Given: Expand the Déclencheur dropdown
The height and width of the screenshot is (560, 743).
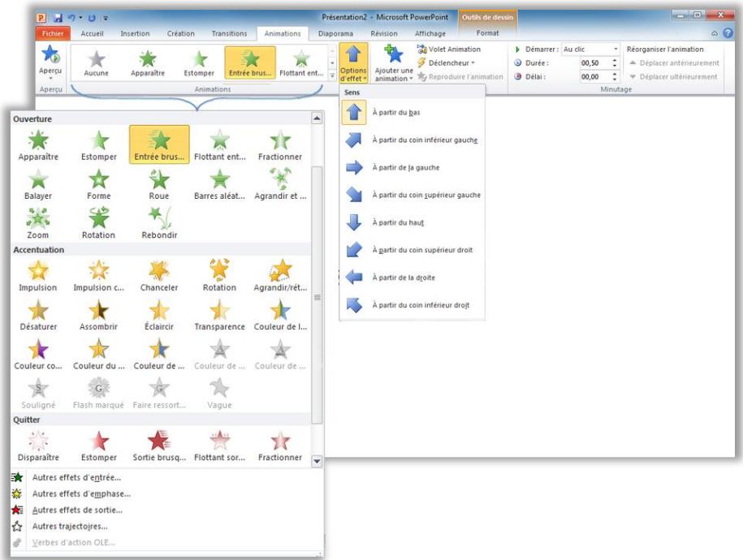Looking at the screenshot, I should point(446,63).
